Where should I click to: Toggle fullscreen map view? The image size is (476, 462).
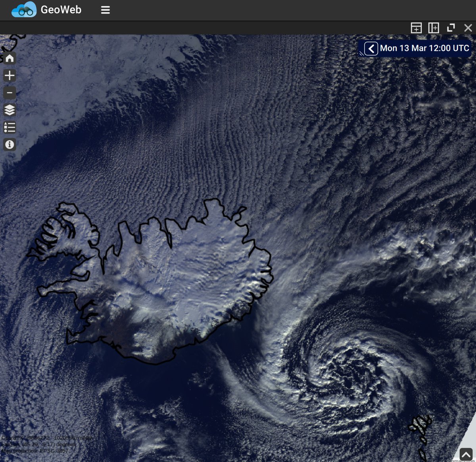pos(451,28)
